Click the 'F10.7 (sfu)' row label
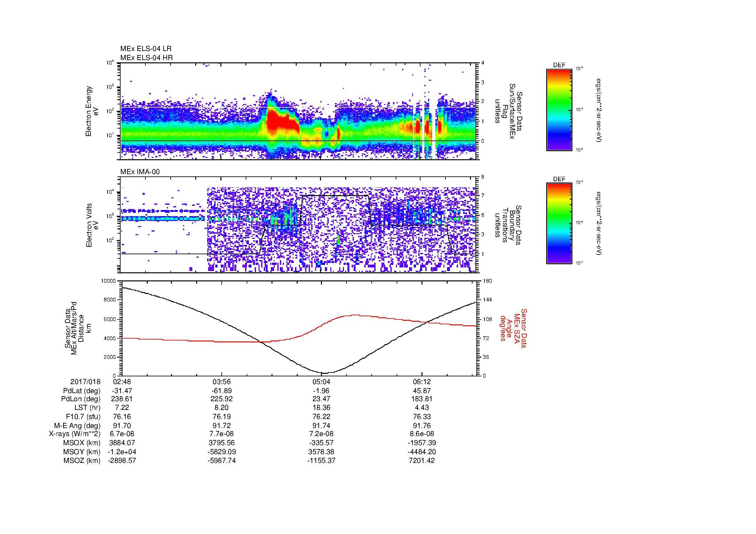This screenshot has width=756, height=534. tap(83, 417)
